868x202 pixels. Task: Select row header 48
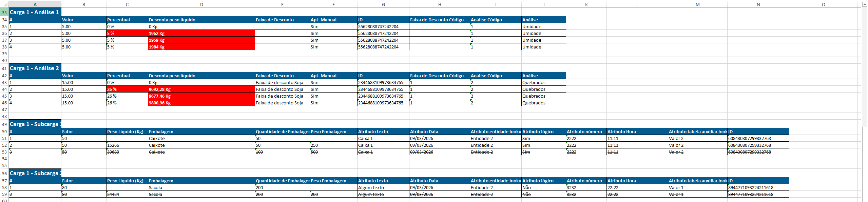click(x=4, y=116)
